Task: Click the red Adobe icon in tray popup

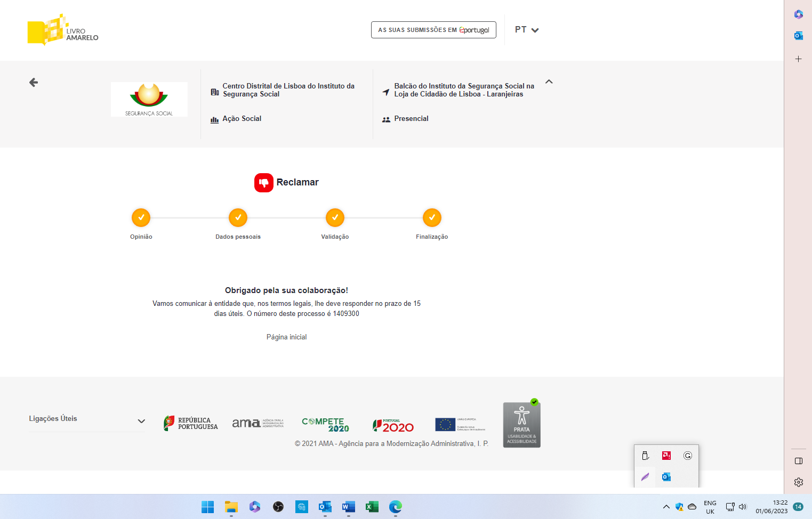Action: tap(666, 456)
